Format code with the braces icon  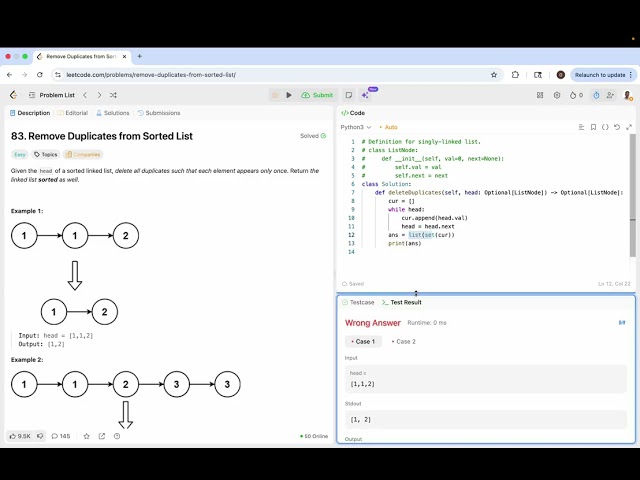[x=605, y=127]
